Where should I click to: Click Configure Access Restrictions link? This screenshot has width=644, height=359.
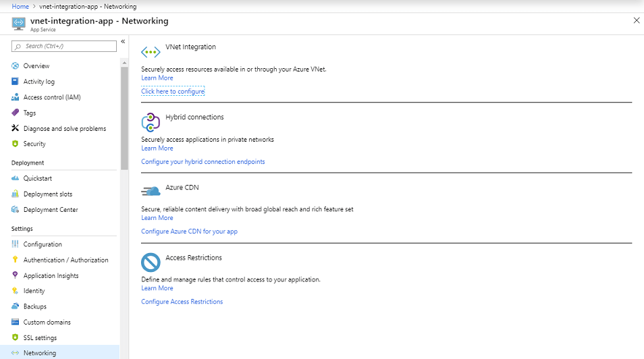point(182,302)
